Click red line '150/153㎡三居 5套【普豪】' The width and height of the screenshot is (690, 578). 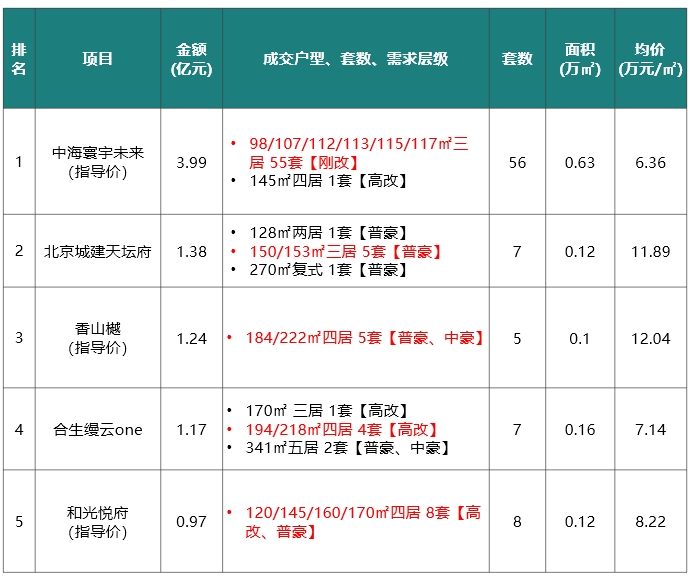[347, 251]
